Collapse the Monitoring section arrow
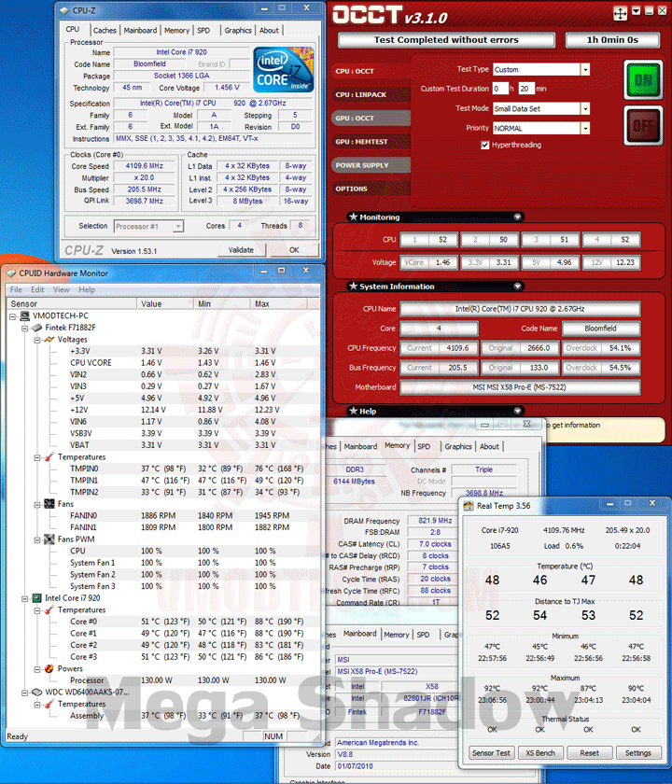The width and height of the screenshot is (672, 784). pyautogui.click(x=518, y=217)
